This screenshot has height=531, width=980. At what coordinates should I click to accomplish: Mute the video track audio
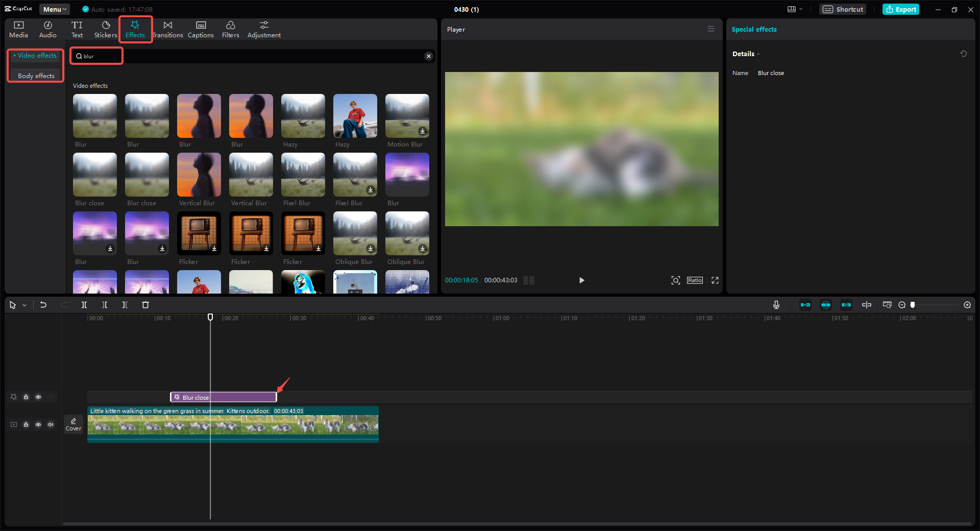point(50,424)
